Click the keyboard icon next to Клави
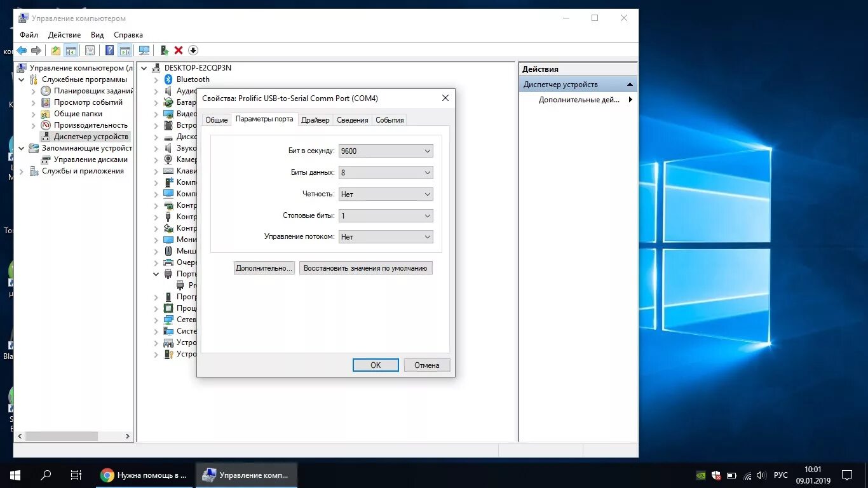This screenshot has height=488, width=868. pos(168,171)
